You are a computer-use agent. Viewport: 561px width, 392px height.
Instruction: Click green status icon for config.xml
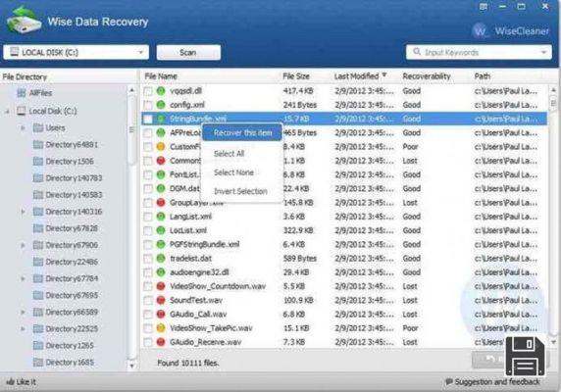tap(161, 105)
